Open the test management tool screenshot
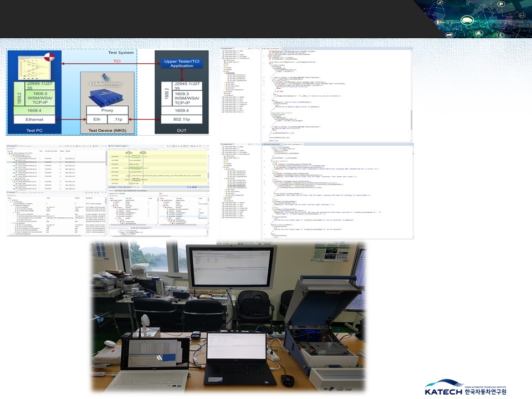532x399 pixels. click(108, 190)
